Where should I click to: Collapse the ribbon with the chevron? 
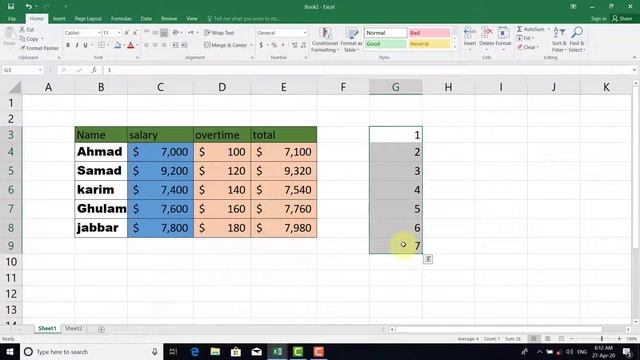(x=634, y=58)
